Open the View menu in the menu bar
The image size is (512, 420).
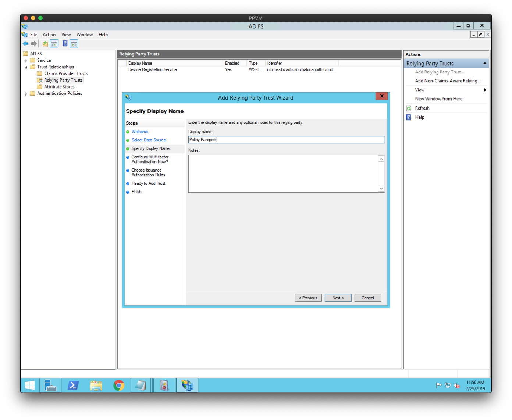66,35
